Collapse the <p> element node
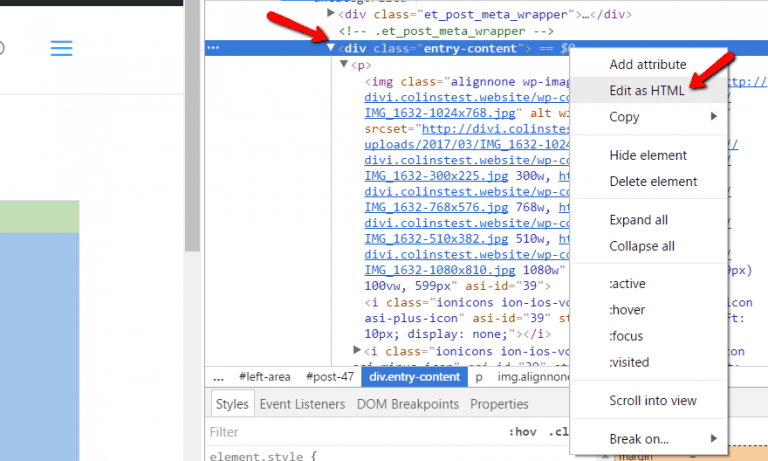 pyautogui.click(x=345, y=65)
